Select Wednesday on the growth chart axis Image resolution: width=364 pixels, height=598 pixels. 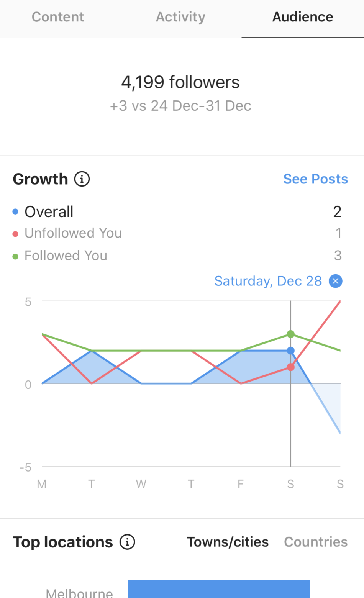(141, 484)
